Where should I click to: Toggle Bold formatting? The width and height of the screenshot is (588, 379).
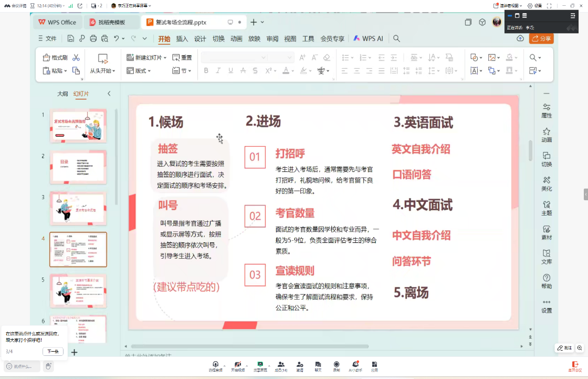point(206,70)
